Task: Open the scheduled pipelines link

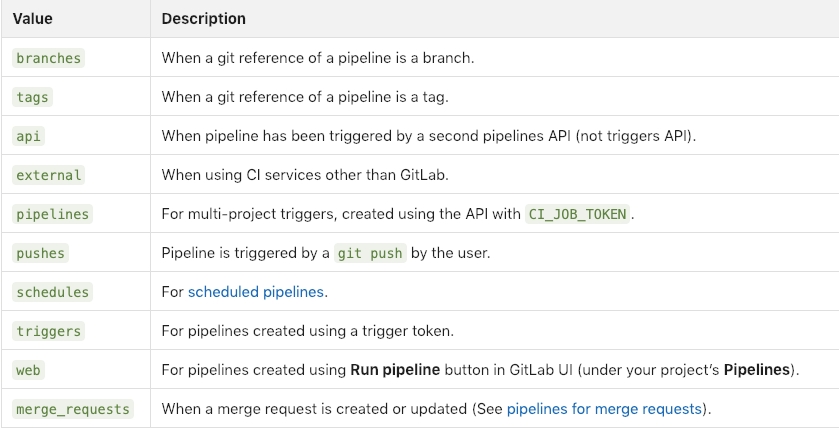Action: 257,292
